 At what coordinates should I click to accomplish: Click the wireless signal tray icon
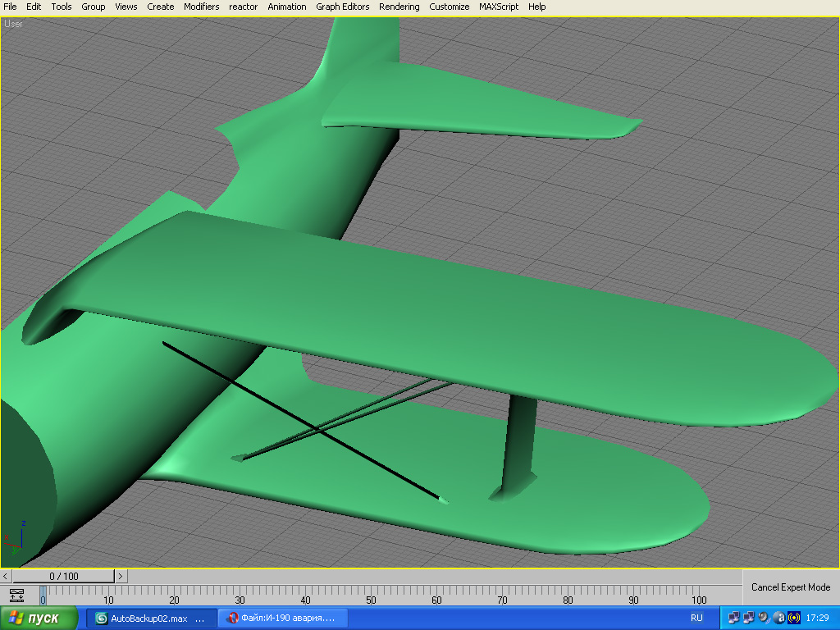pyautogui.click(x=794, y=619)
